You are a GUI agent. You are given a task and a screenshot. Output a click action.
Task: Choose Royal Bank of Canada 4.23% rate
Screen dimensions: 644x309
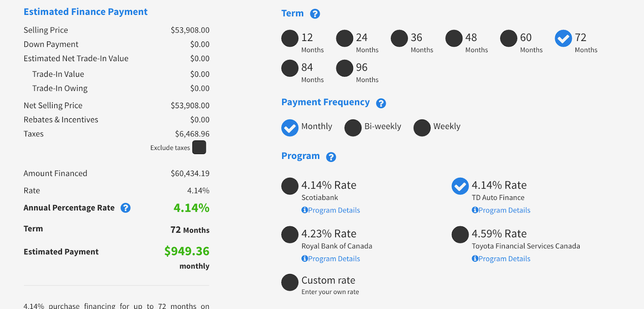(290, 235)
